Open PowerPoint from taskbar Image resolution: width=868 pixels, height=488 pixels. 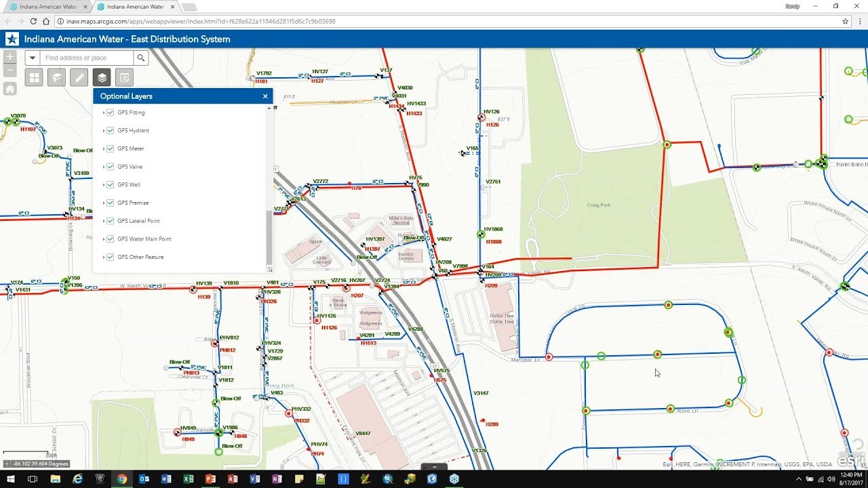pyautogui.click(x=210, y=479)
